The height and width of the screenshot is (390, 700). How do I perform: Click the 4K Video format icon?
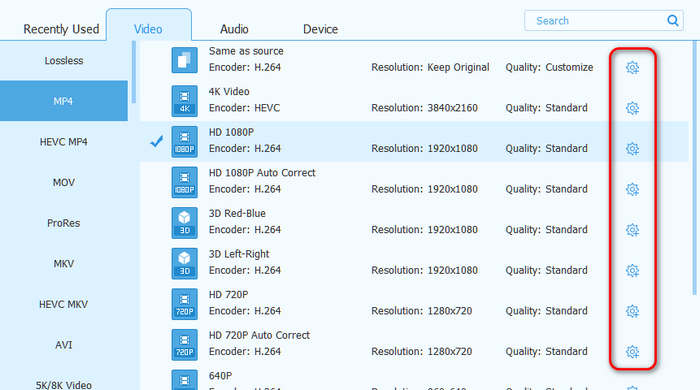pos(184,101)
